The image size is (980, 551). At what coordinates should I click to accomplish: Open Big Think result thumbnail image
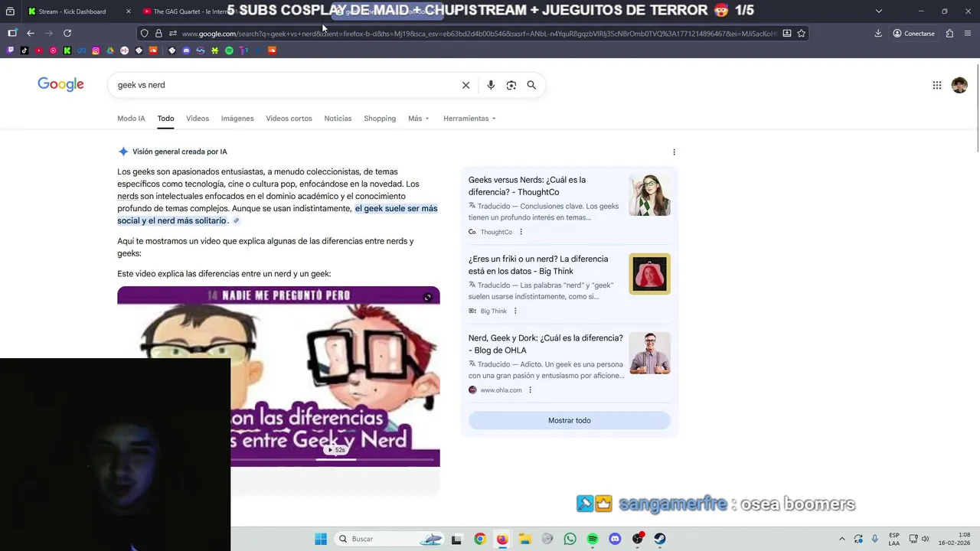click(649, 274)
